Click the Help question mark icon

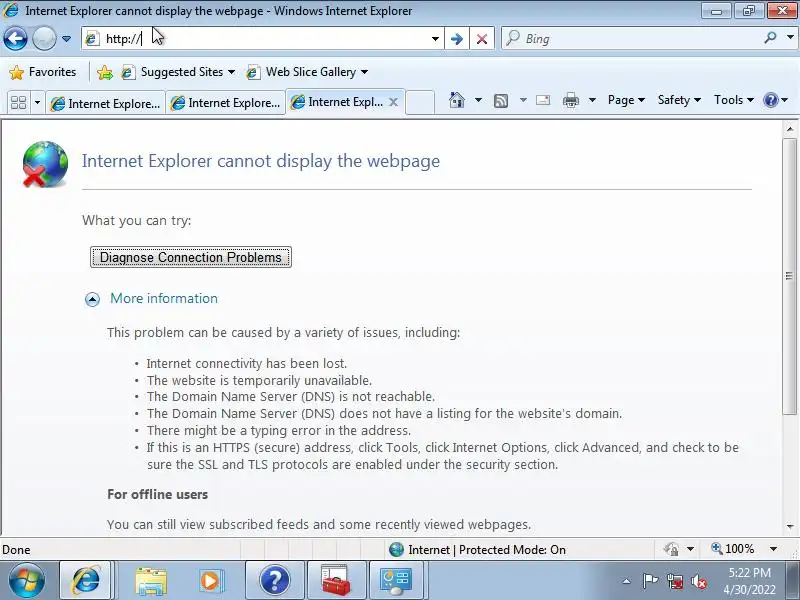point(770,100)
